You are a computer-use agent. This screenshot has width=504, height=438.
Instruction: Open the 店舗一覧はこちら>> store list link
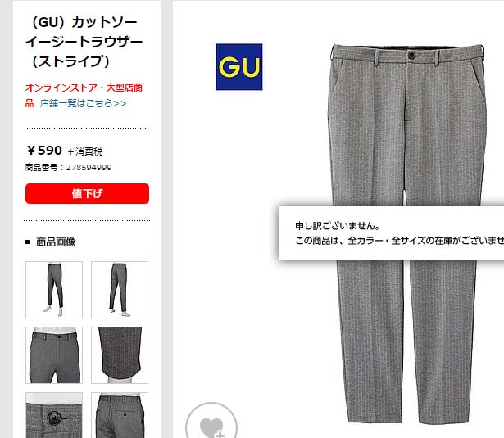pos(84,103)
